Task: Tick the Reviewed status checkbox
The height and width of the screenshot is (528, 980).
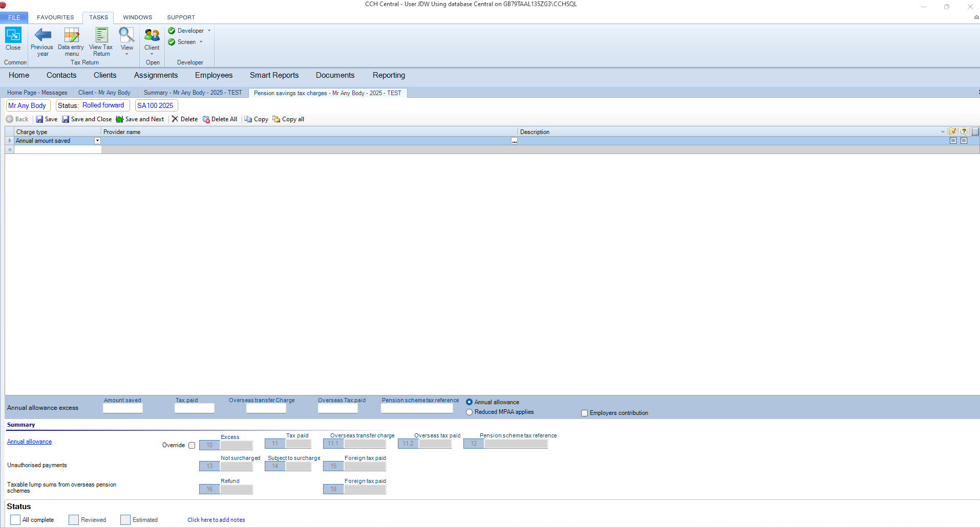Action: 74,520
